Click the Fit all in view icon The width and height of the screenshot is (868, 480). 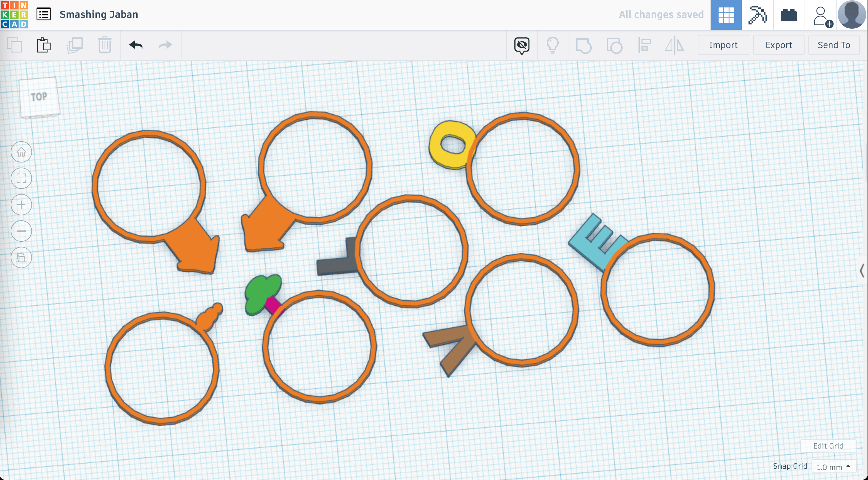[x=21, y=178]
